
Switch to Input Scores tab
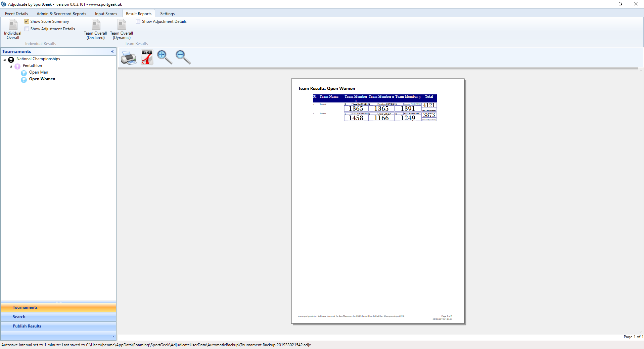(x=106, y=14)
